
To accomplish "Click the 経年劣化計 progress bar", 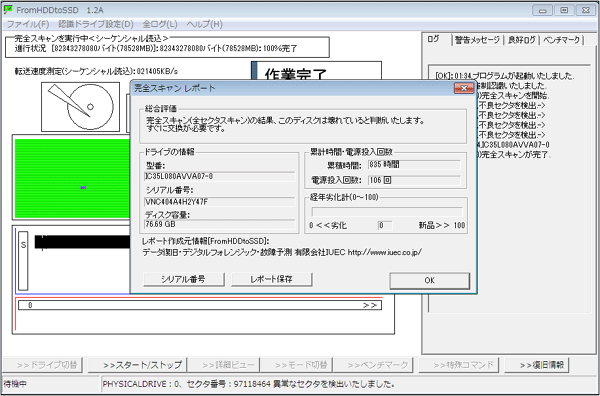I will [387, 212].
